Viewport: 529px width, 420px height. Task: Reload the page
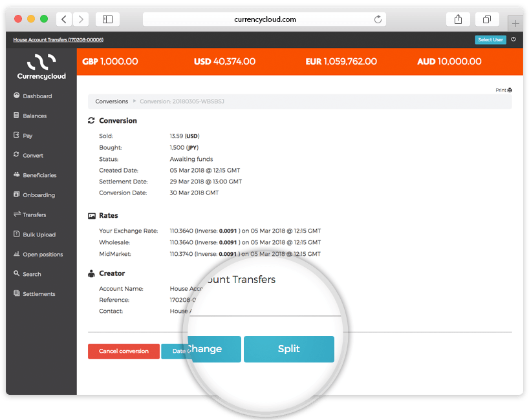tap(378, 19)
